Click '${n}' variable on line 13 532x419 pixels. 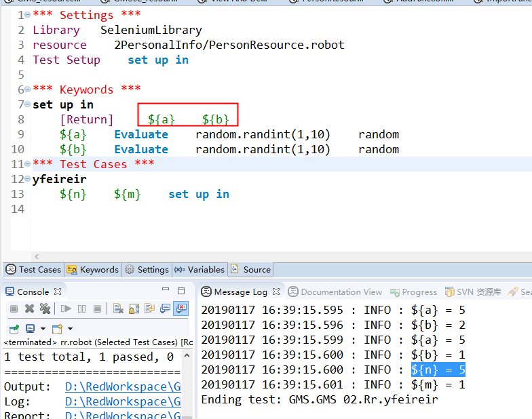coord(73,194)
